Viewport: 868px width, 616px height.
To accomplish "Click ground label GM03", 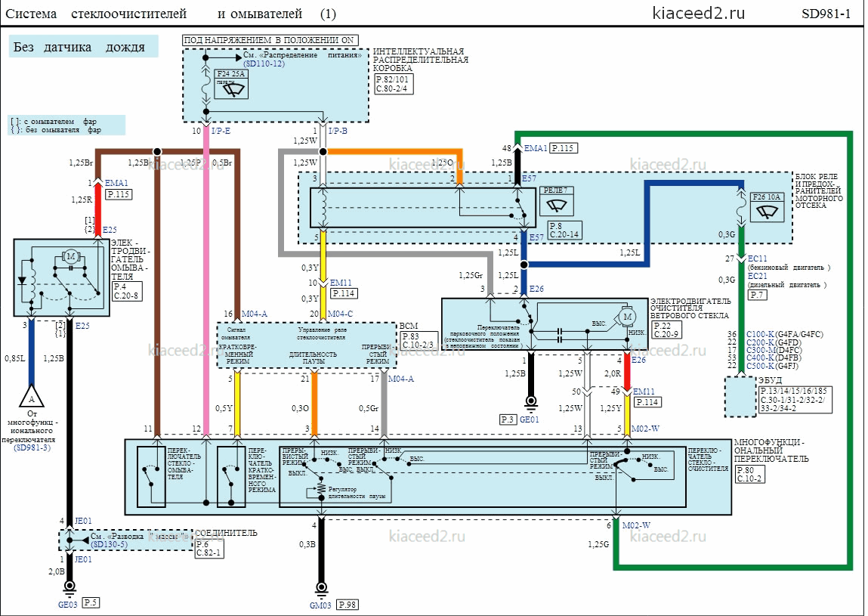I will click(x=320, y=605).
